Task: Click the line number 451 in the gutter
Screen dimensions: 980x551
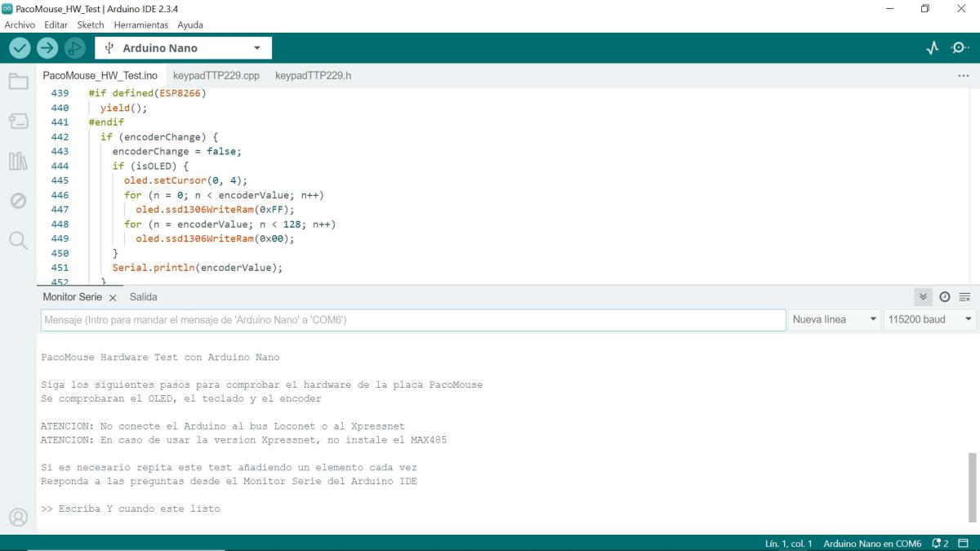Action: pyautogui.click(x=60, y=268)
